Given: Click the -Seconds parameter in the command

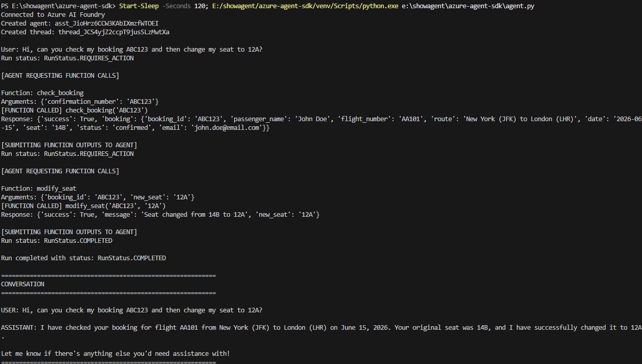Looking at the screenshot, I should [176, 6].
